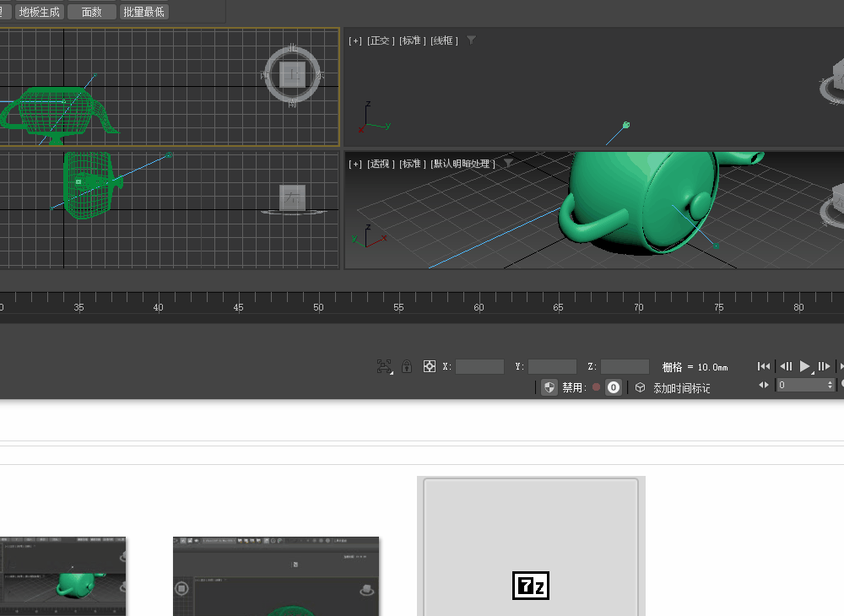Click frame 80 on the timeline
Screen dimensions: 844x616
pyautogui.click(x=798, y=307)
